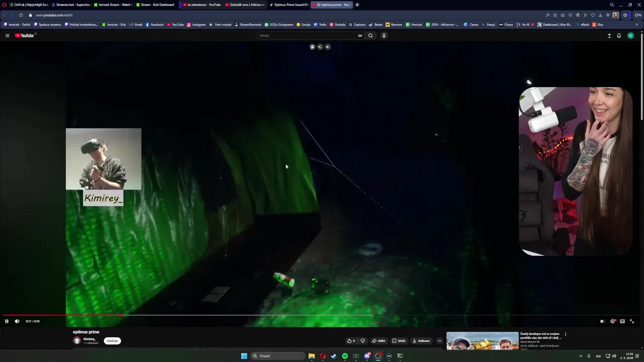Open browser downloads icon in toolbar
The width and height of the screenshot is (644, 362).
click(x=600, y=15)
